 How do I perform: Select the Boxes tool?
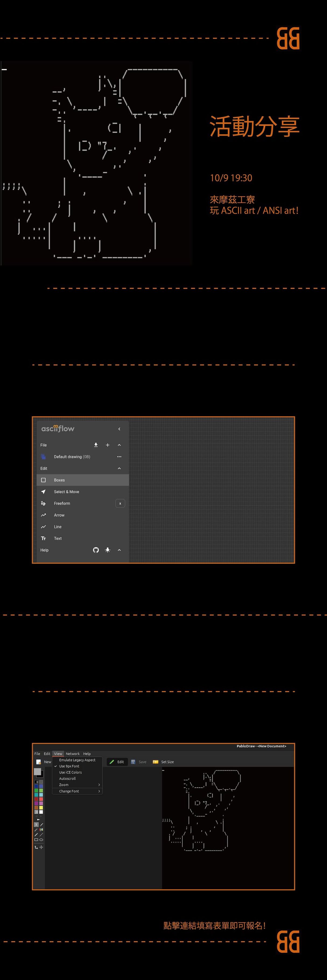tap(59, 480)
